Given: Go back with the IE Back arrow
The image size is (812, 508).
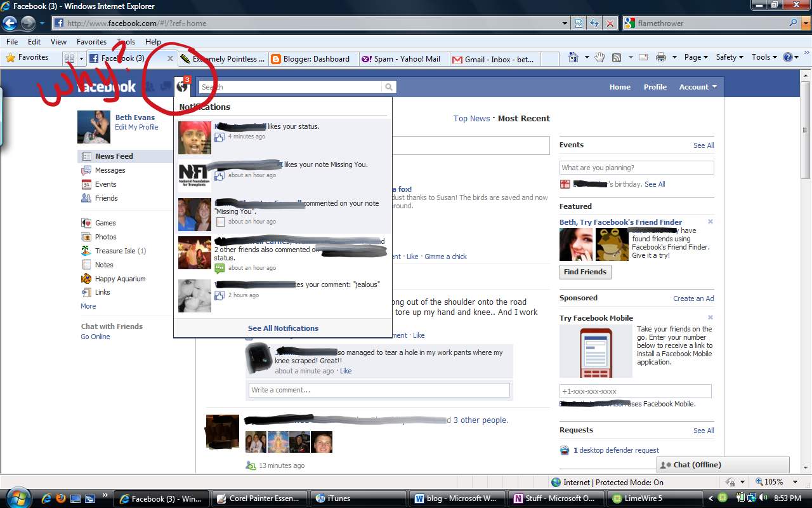Looking at the screenshot, I should pos(10,23).
